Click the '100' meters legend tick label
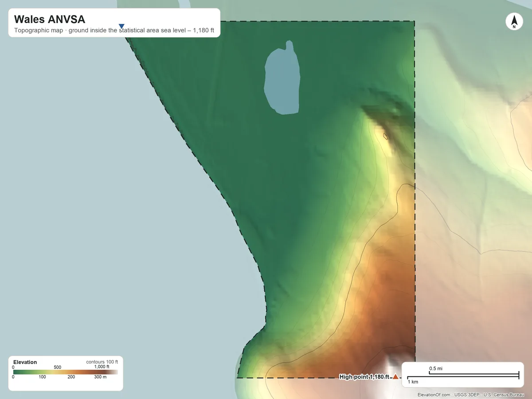 coord(42,377)
